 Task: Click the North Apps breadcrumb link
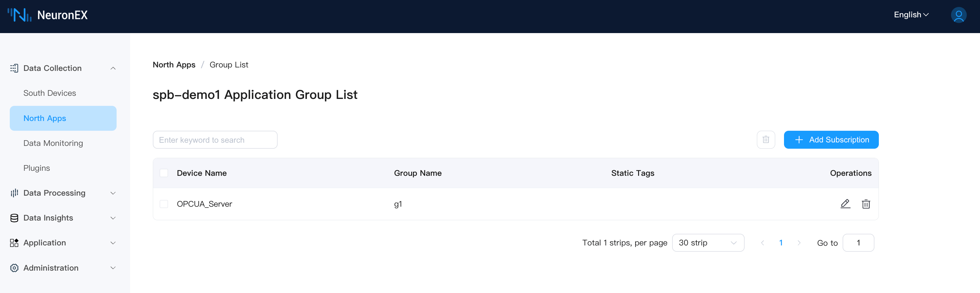tap(174, 65)
